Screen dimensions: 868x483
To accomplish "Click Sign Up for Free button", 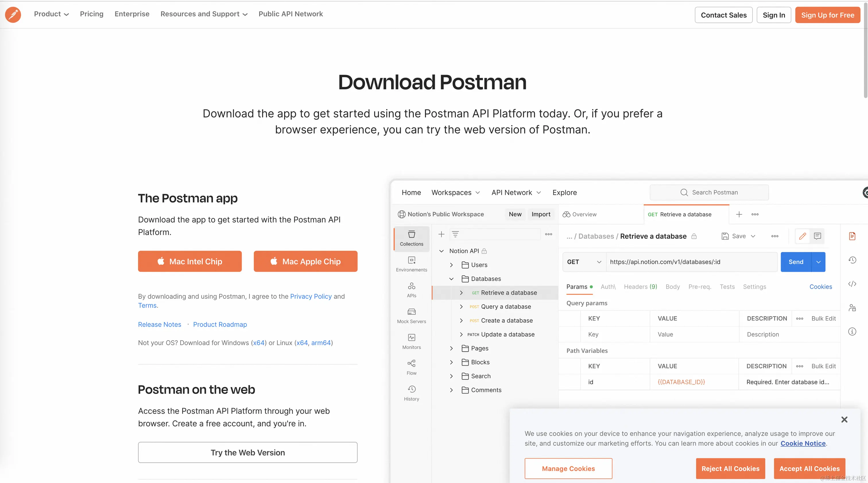I will (x=828, y=15).
